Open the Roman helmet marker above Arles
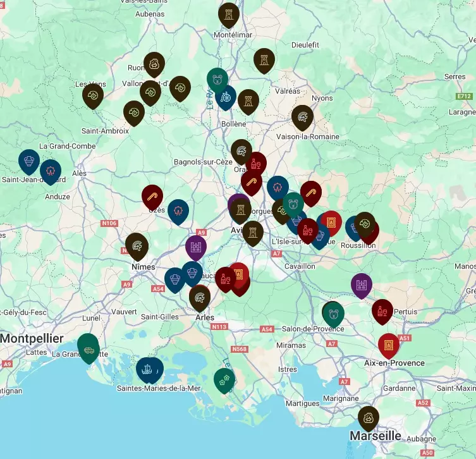 pyautogui.click(x=200, y=297)
